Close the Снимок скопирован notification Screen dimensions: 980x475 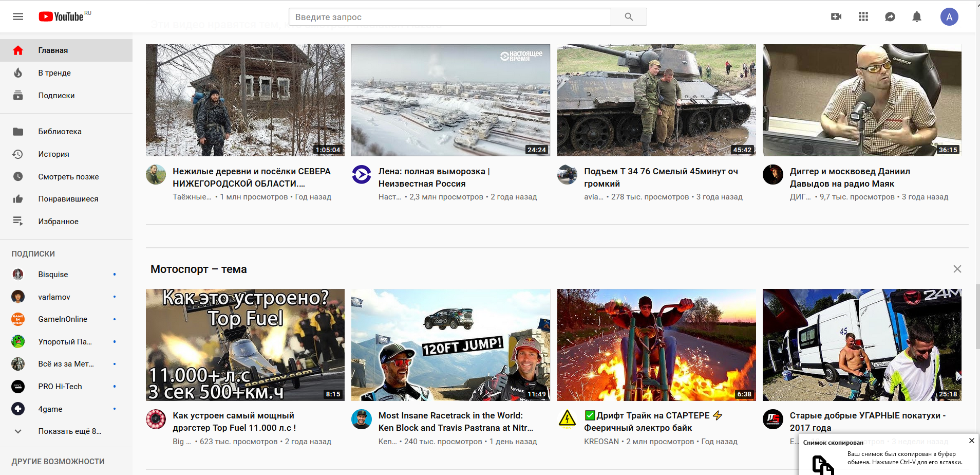pyautogui.click(x=972, y=441)
